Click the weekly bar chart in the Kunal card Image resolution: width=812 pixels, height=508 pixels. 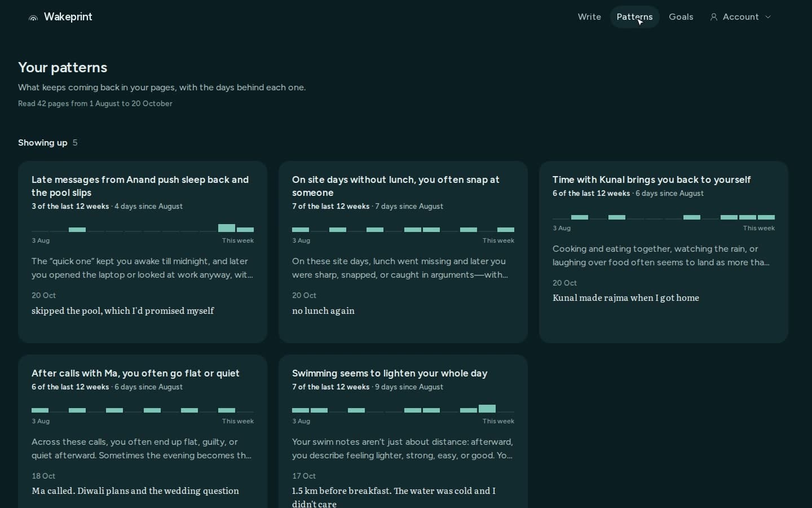(x=664, y=217)
